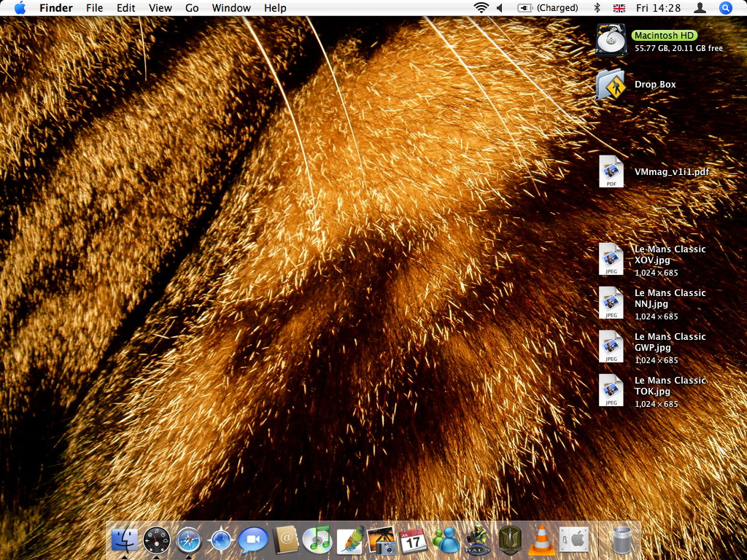Launch Safari from the Dock

(x=189, y=540)
